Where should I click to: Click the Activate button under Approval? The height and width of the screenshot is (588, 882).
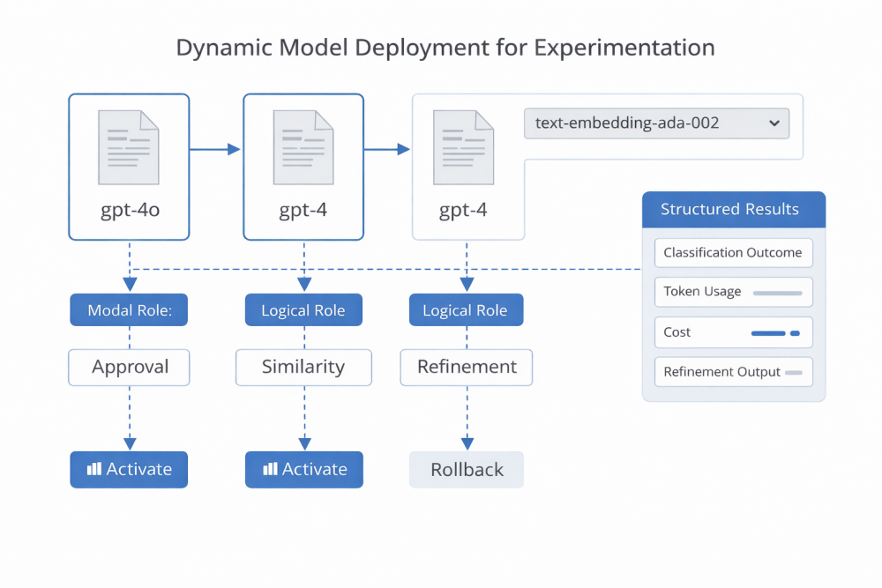coord(129,469)
